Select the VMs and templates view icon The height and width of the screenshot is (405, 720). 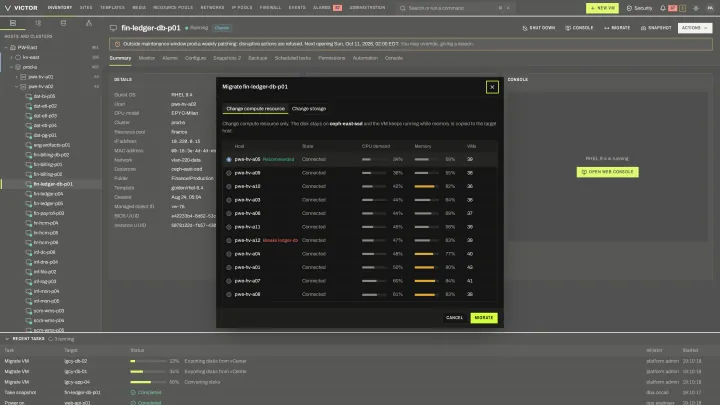(38, 23)
